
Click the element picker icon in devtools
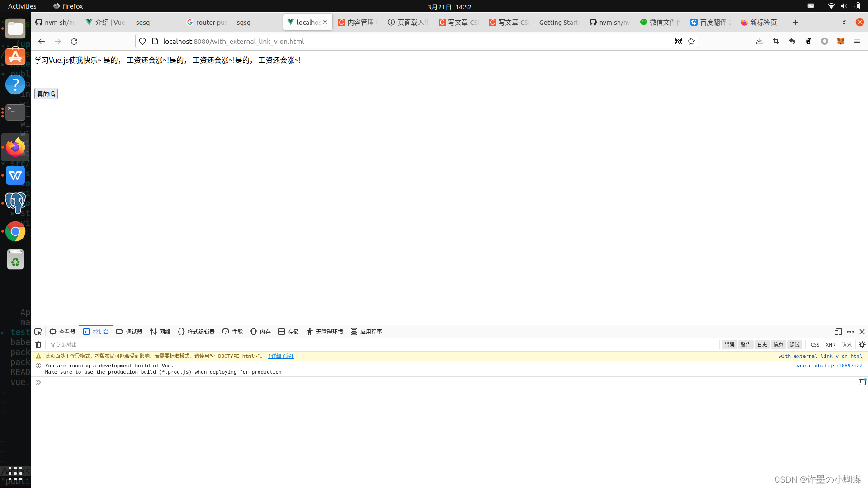click(38, 332)
